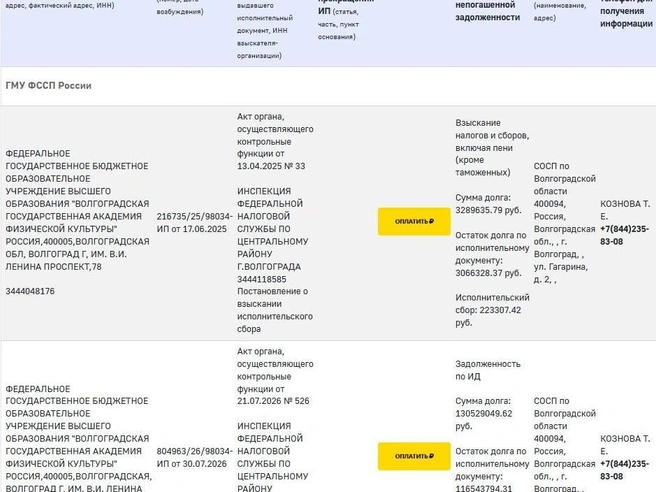Select debtor INN 3444048176

30,291
